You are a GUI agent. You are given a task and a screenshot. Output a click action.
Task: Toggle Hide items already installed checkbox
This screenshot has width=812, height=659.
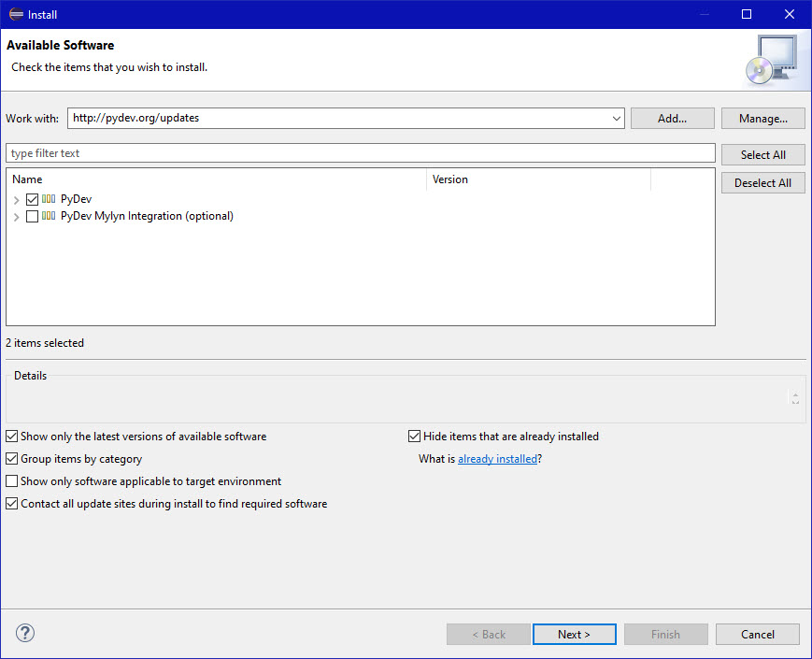[x=415, y=437]
